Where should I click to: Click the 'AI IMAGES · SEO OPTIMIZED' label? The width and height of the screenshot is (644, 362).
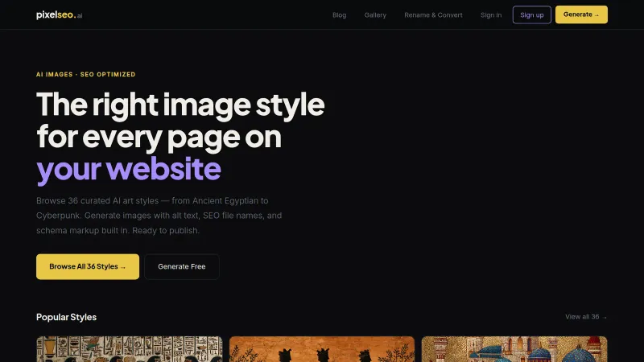click(x=86, y=74)
